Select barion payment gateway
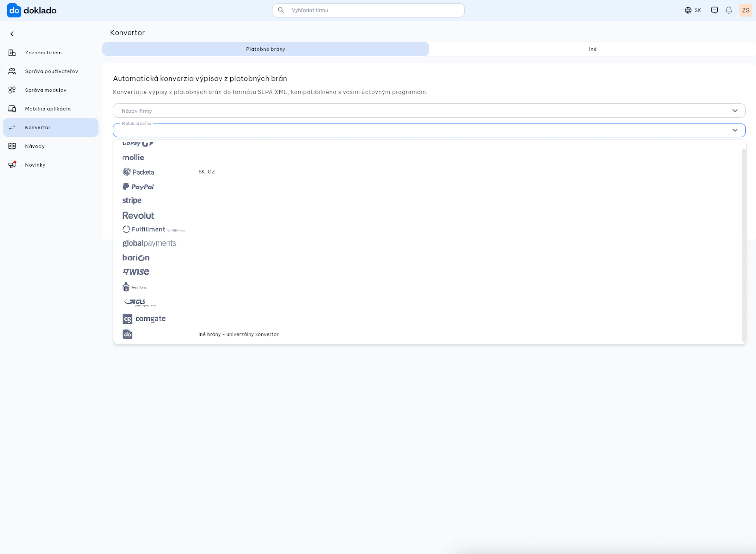Screen dimensions: 756x554 tap(136, 258)
